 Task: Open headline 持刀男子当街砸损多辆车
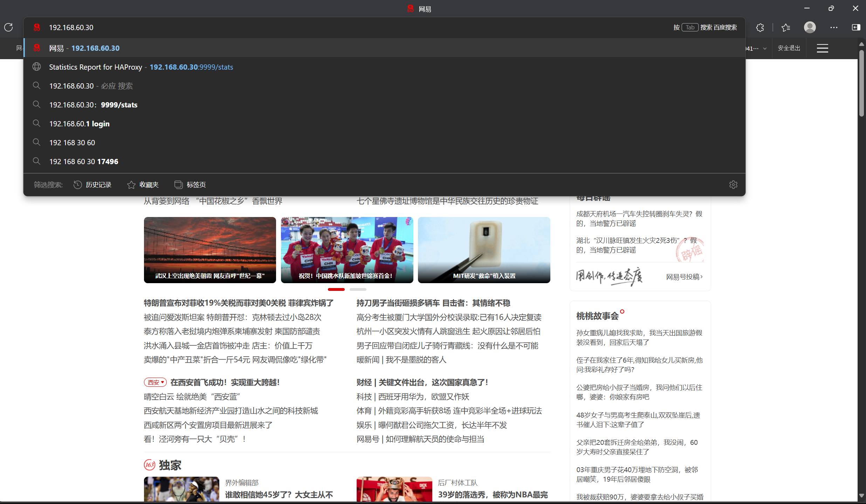point(433,303)
